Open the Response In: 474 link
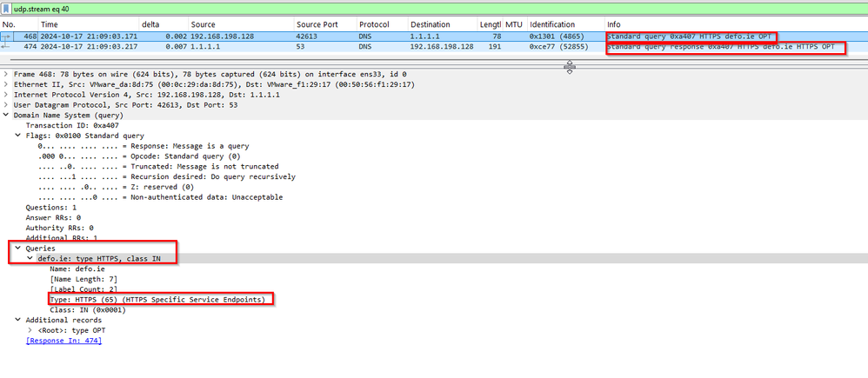Image resolution: width=868 pixels, height=378 pixels. (x=63, y=341)
